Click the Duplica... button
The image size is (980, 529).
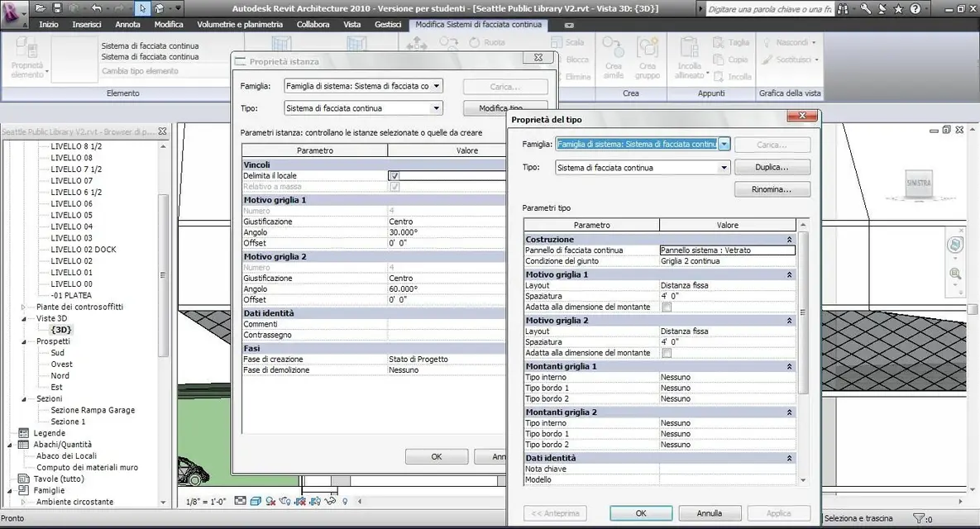[772, 168]
